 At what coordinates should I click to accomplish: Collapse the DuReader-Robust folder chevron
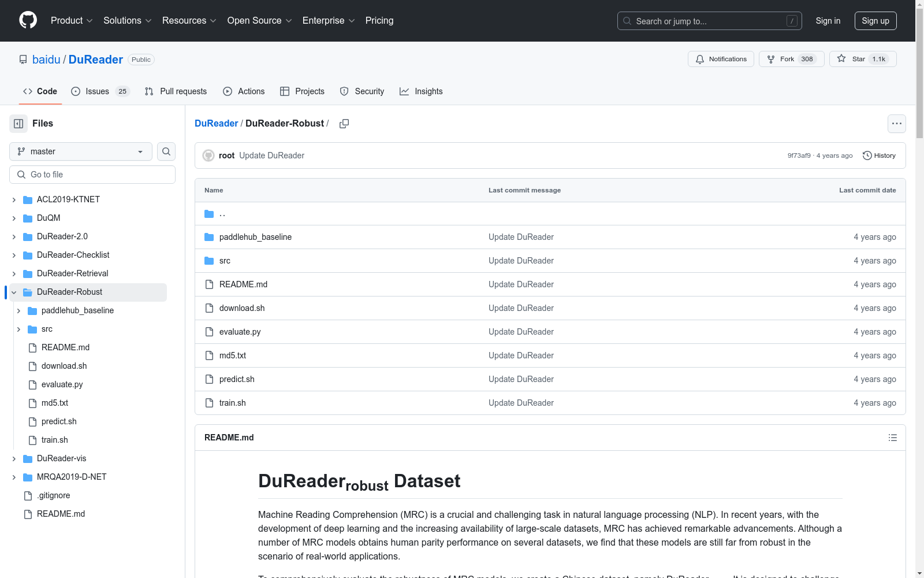(14, 292)
